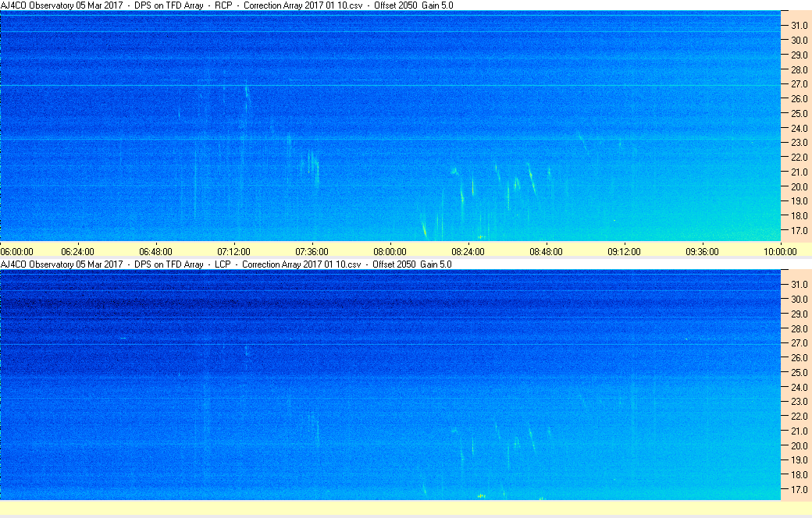Click 23.0 frequency label on LCP panel

pos(799,402)
